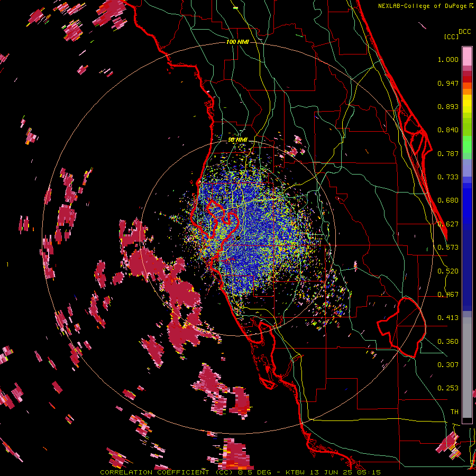Click the 100 NMI range ring label
Viewport: 476px width, 476px height.
coord(237,42)
